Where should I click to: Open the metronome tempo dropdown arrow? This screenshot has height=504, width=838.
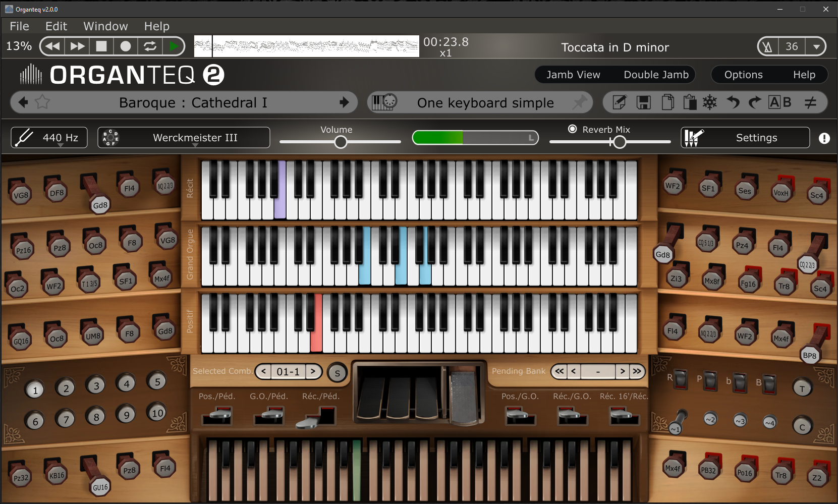(x=816, y=46)
